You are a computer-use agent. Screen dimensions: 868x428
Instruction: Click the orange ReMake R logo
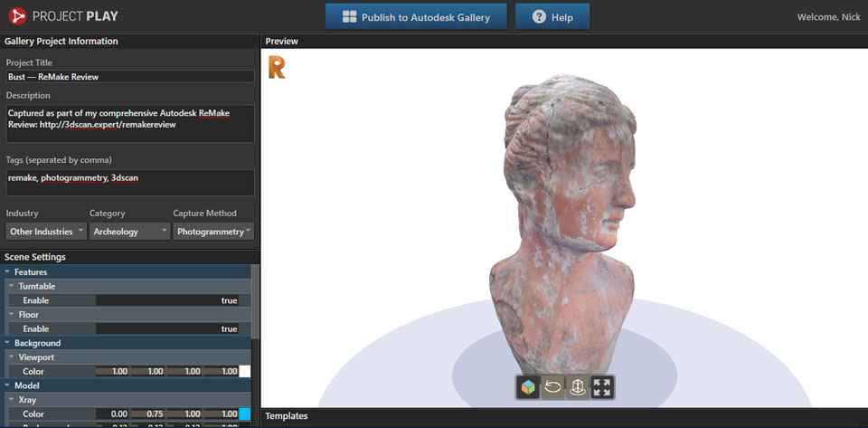[277, 67]
